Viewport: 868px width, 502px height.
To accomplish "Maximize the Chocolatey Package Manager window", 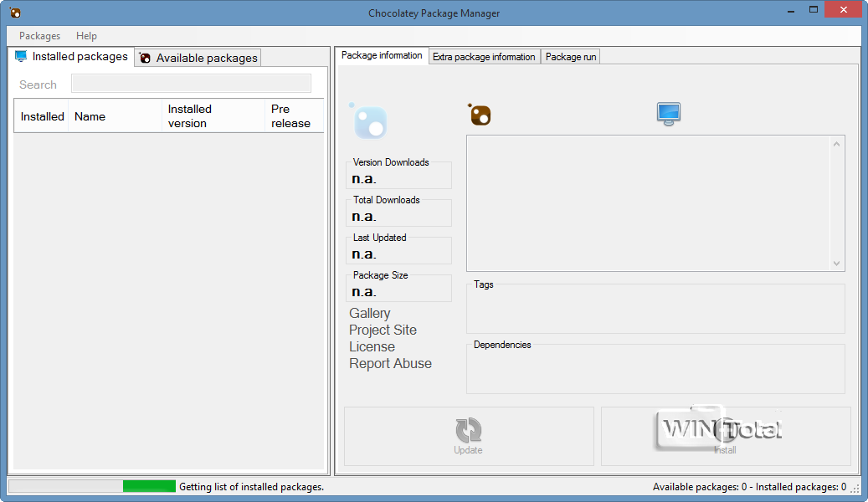I will pos(814,10).
